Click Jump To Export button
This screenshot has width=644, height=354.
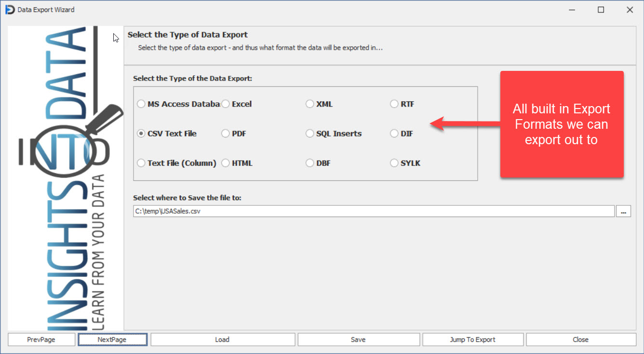pos(472,340)
